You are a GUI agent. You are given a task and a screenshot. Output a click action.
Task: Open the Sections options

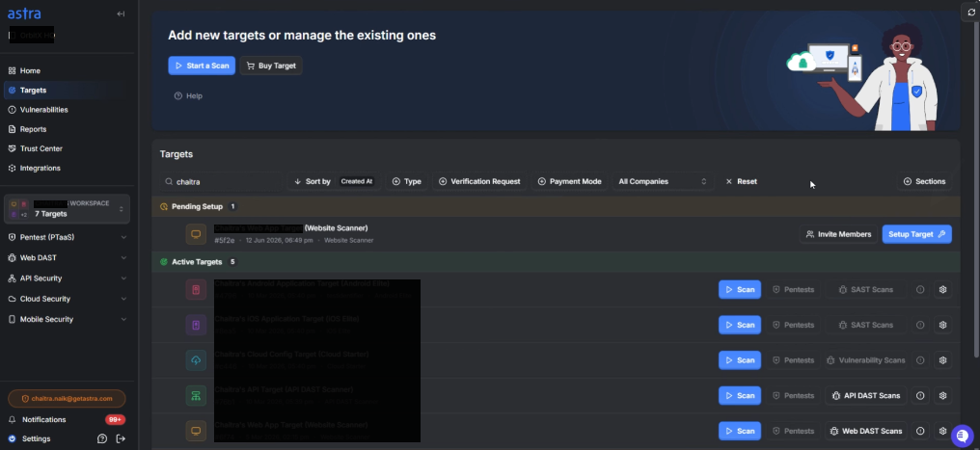coord(924,181)
